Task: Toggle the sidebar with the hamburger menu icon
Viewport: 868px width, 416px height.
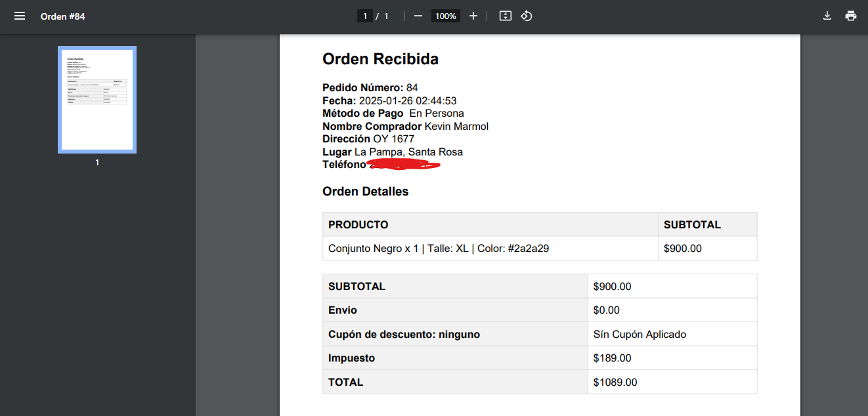Action: [x=20, y=16]
